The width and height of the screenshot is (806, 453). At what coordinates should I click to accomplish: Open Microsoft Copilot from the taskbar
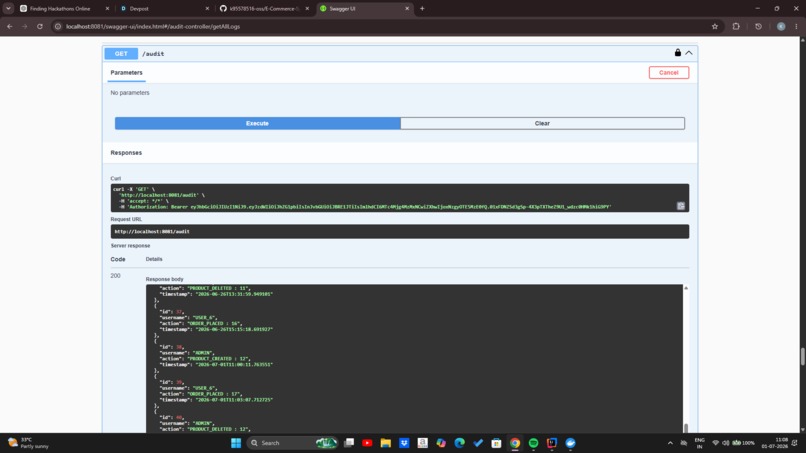click(441, 443)
